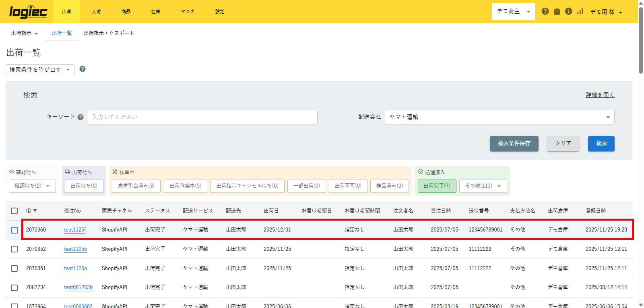644x308 pixels.
Task: Click the 受注No column header
Action: tap(72, 211)
